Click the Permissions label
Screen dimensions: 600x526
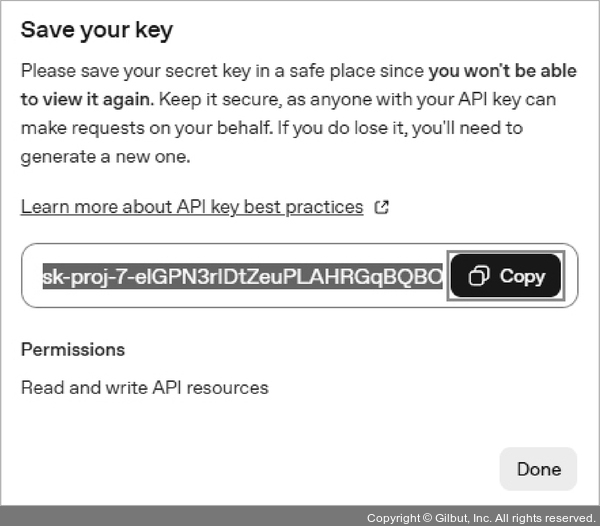click(x=72, y=350)
